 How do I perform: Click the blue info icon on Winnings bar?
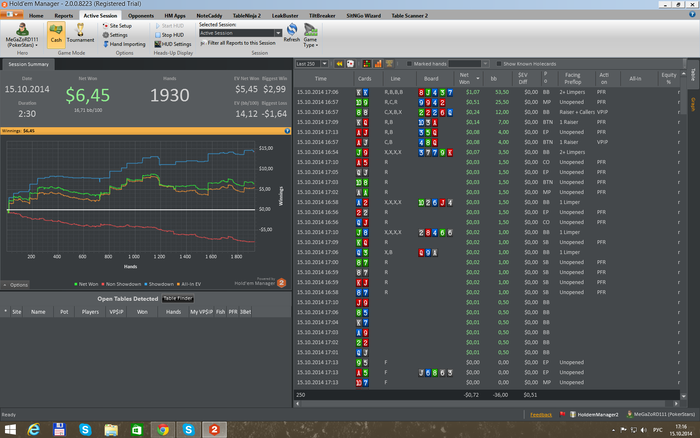[x=287, y=131]
